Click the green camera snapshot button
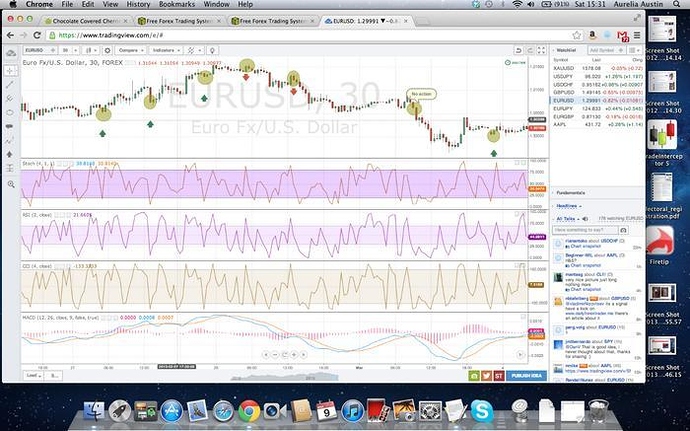Screen dimensions: 690x431 474,376
